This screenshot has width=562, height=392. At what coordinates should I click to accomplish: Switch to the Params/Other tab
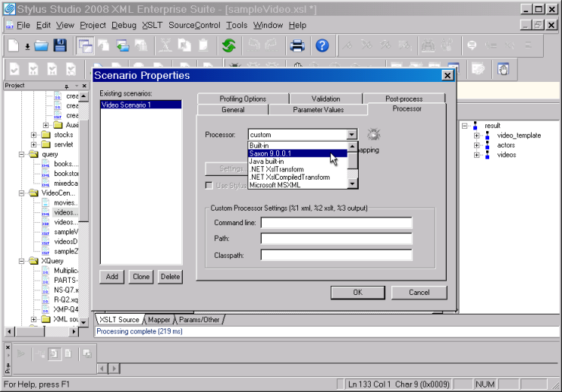199,320
